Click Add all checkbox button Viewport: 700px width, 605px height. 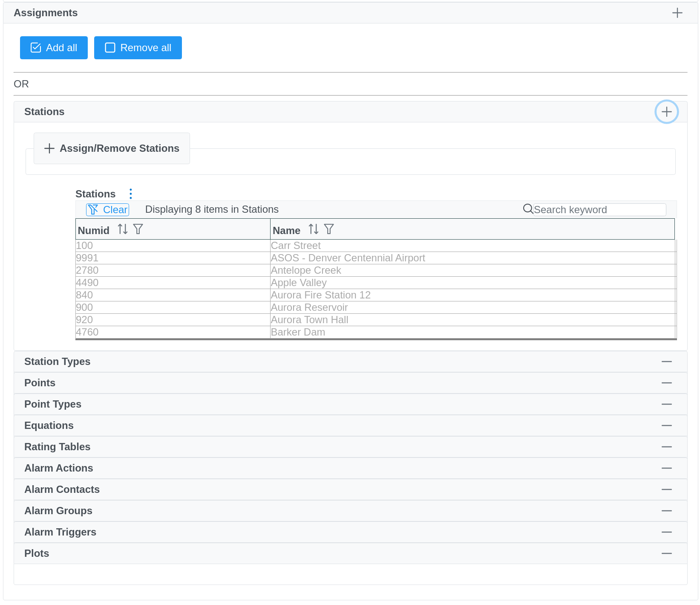point(54,48)
